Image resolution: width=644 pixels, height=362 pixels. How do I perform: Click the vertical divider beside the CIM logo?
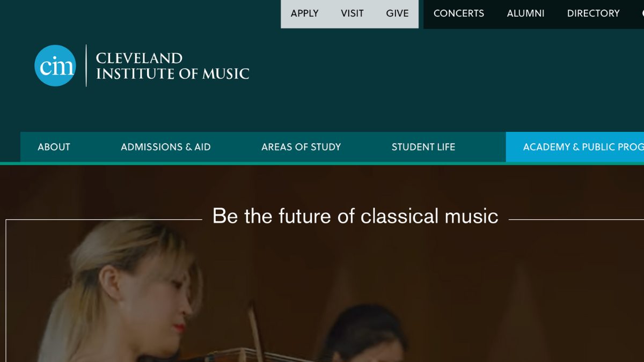point(86,65)
